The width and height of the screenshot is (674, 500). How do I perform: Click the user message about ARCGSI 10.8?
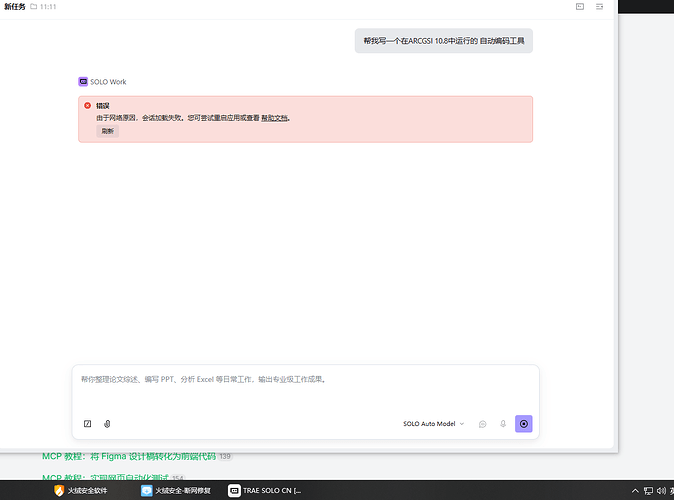(x=444, y=41)
